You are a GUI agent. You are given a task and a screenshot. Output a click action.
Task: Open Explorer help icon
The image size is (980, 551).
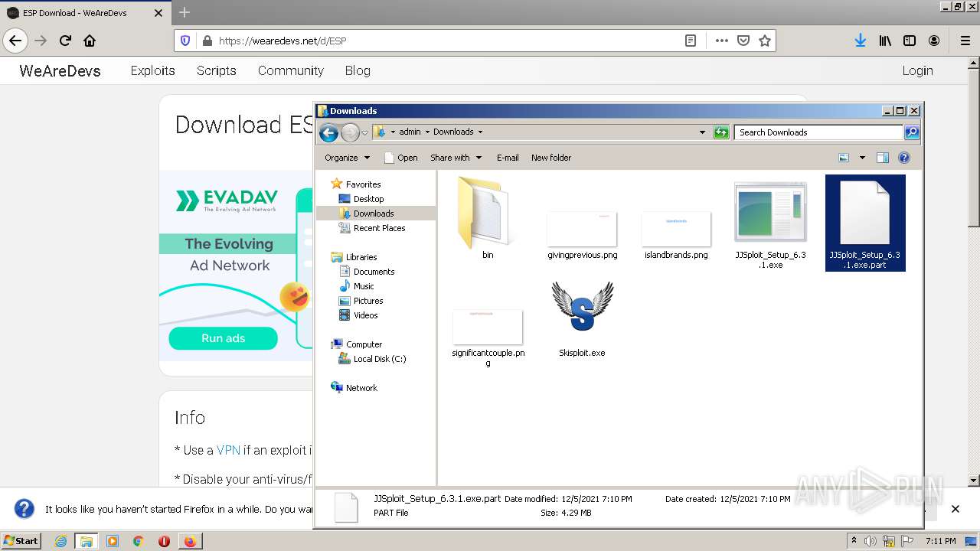pyautogui.click(x=904, y=158)
